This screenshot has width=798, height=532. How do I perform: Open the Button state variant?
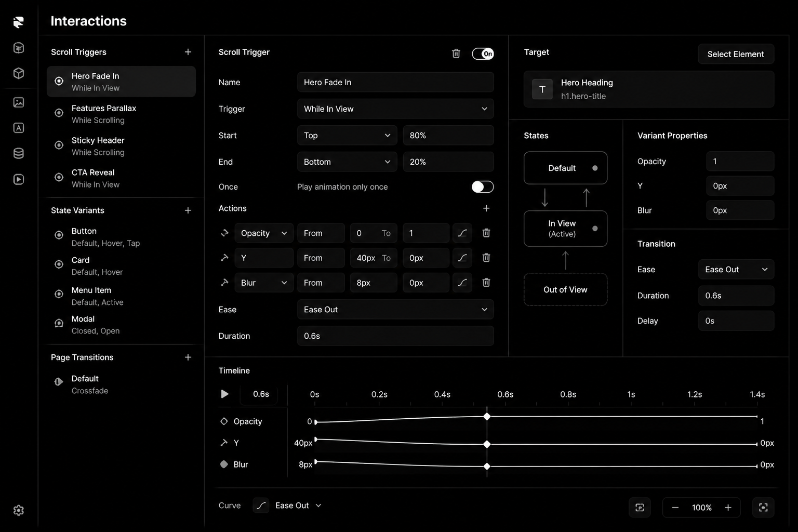click(x=121, y=237)
